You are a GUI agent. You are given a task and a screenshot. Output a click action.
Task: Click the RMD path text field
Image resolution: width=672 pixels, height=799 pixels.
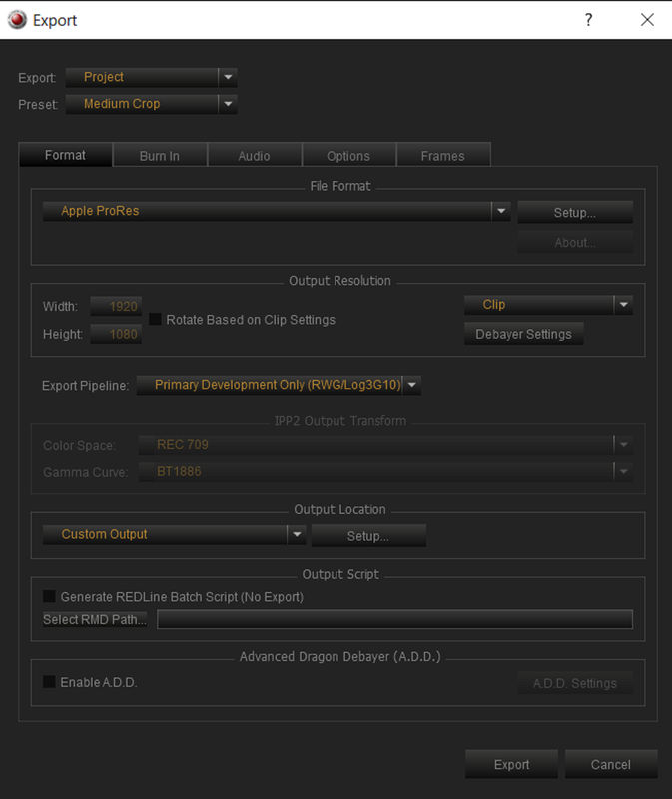pyautogui.click(x=394, y=619)
